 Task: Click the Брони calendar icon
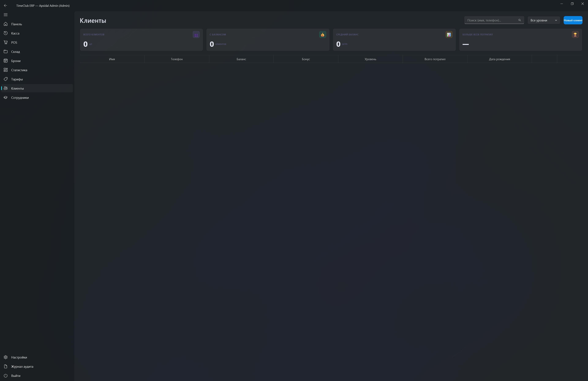[x=6, y=61]
